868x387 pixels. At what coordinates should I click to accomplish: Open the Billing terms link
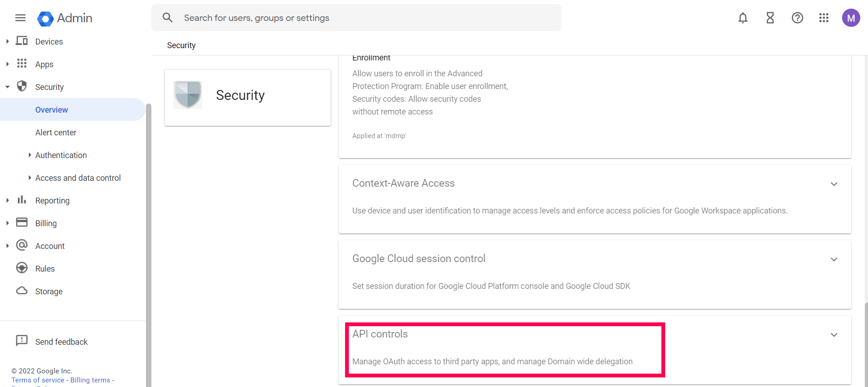[90, 380]
